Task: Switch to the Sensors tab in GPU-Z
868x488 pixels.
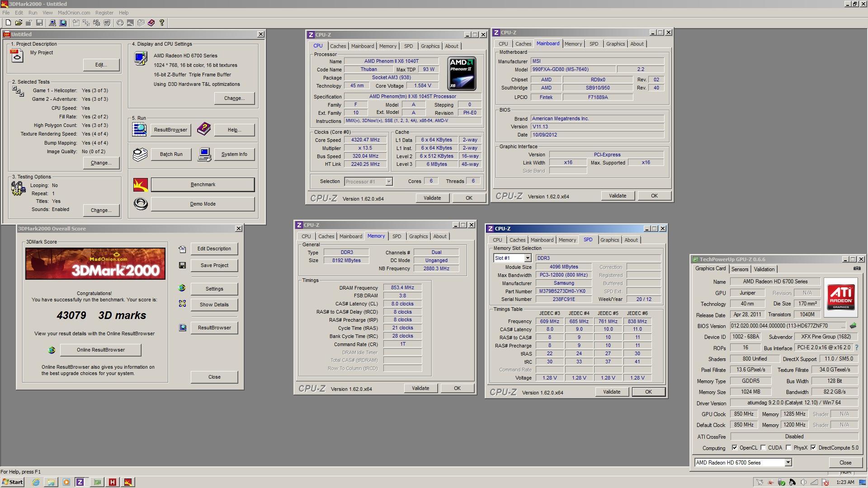Action: 740,269
